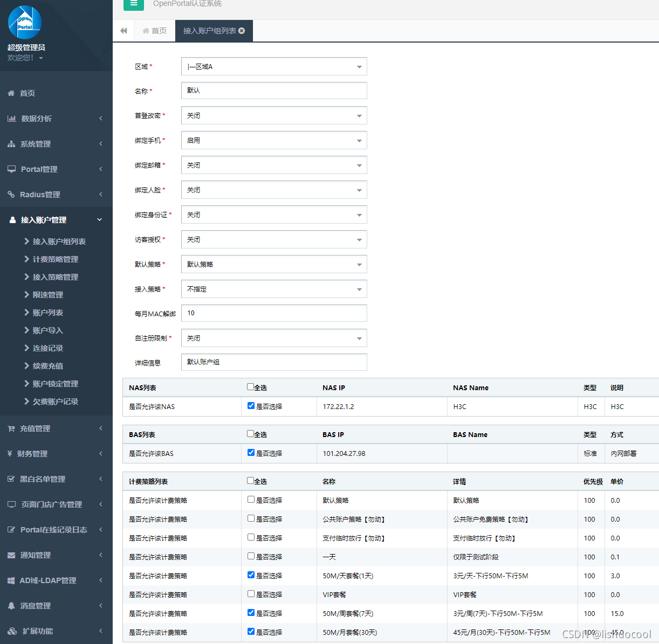Click the 每月MAC解绑 input field
This screenshot has width=659, height=644.
click(x=274, y=313)
